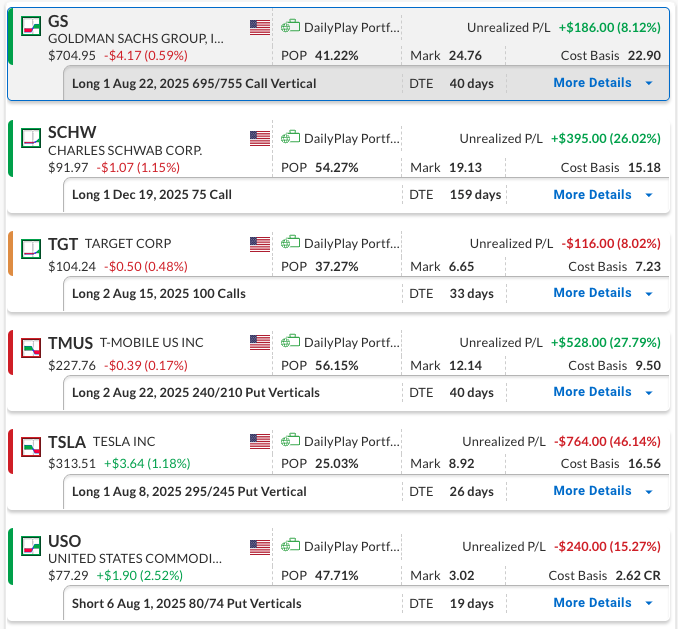This screenshot has width=678, height=629.
Task: Select Long 1 Aug 8, 2025 295/245 Put Vertical
Action: [x=189, y=492]
